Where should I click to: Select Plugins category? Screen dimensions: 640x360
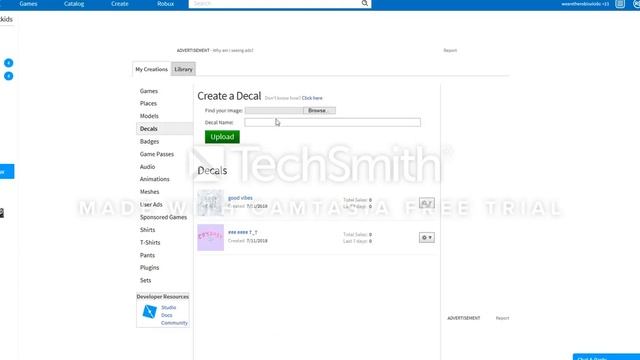click(x=149, y=268)
